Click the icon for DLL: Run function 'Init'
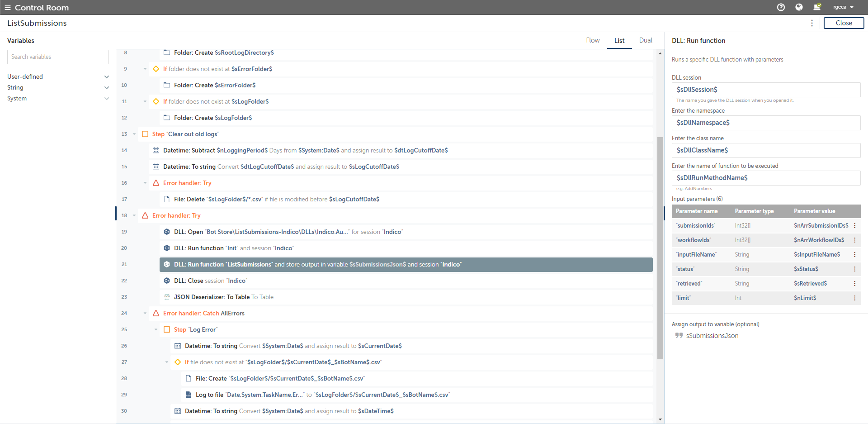This screenshot has height=424, width=868. (x=167, y=248)
